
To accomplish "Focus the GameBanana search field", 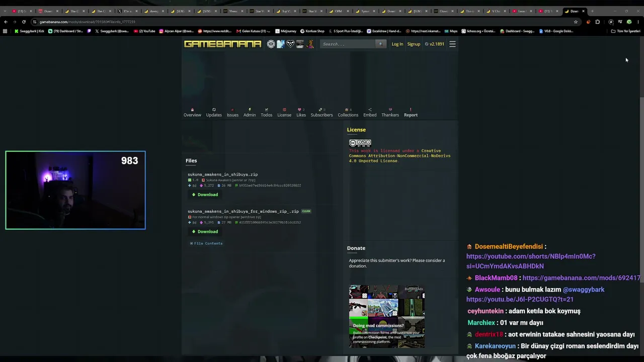I will click(x=348, y=44).
